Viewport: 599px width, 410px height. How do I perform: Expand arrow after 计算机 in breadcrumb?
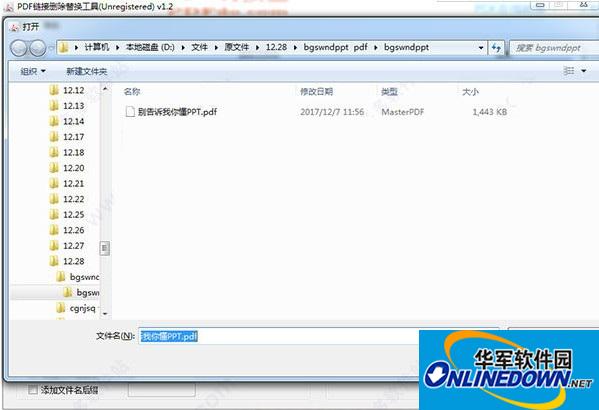[117, 48]
